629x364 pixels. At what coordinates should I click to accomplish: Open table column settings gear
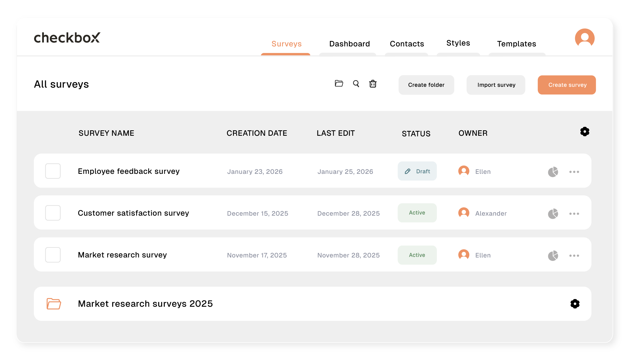pyautogui.click(x=585, y=132)
